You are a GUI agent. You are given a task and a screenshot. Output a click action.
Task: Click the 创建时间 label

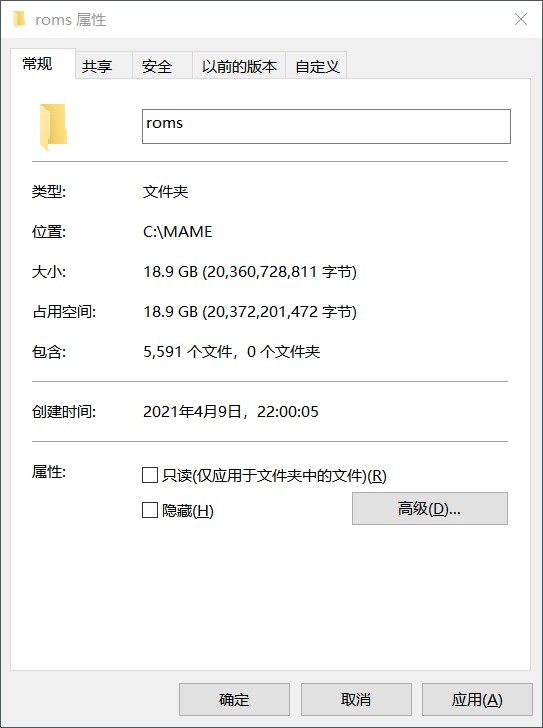click(64, 411)
